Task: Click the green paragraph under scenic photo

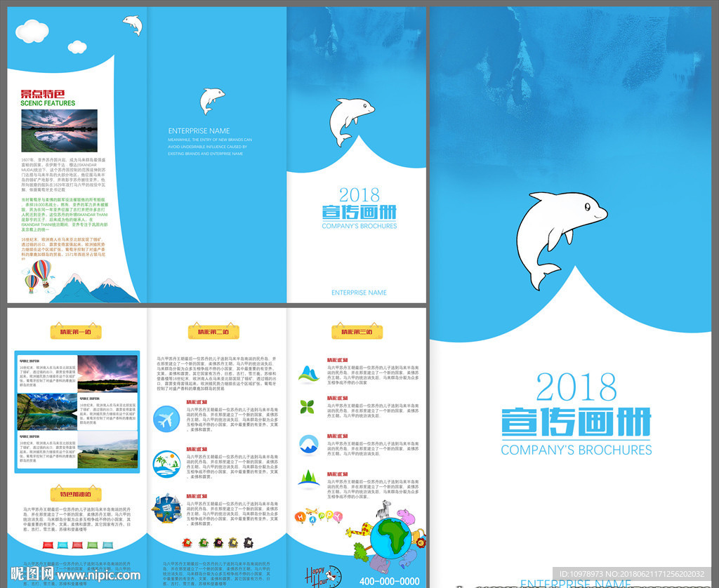Action: click(x=65, y=215)
